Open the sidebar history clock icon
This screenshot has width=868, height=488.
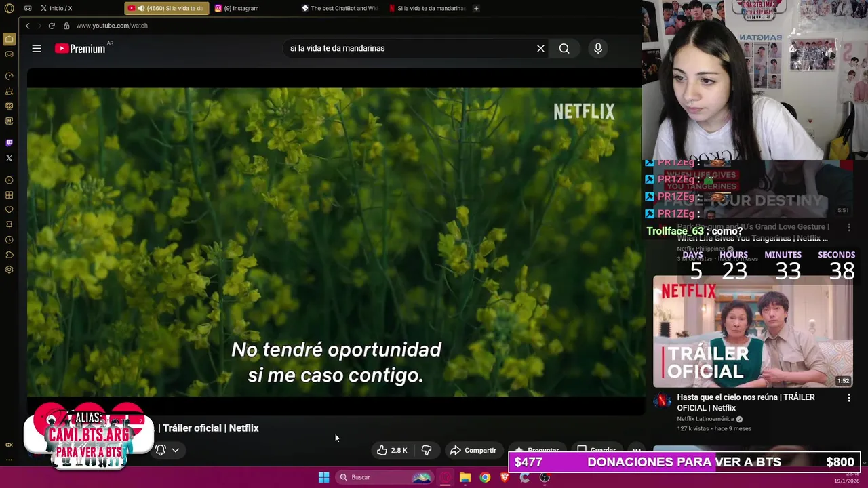(x=9, y=240)
